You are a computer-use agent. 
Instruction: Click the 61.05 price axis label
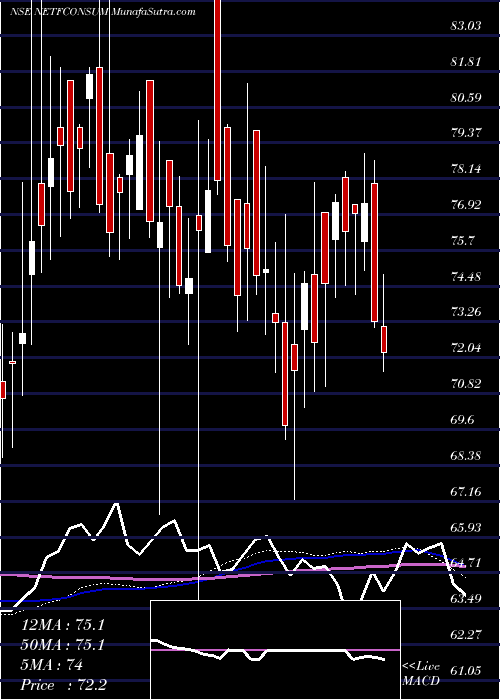tap(466, 670)
